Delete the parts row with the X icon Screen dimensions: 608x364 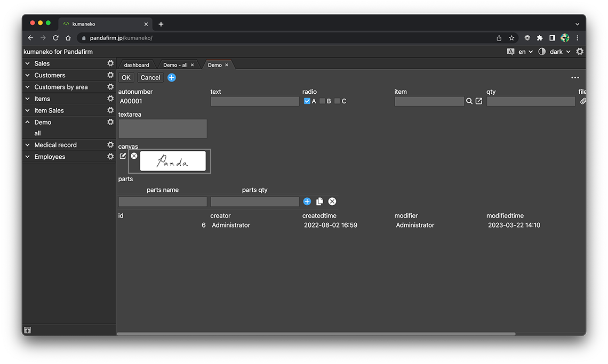(332, 201)
